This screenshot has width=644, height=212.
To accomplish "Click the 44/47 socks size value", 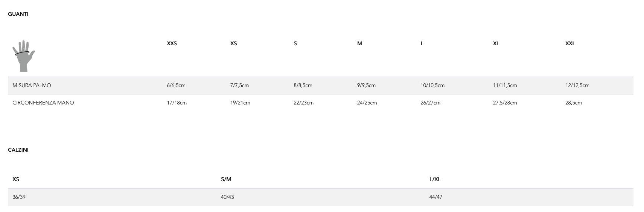I will pyautogui.click(x=435, y=197).
